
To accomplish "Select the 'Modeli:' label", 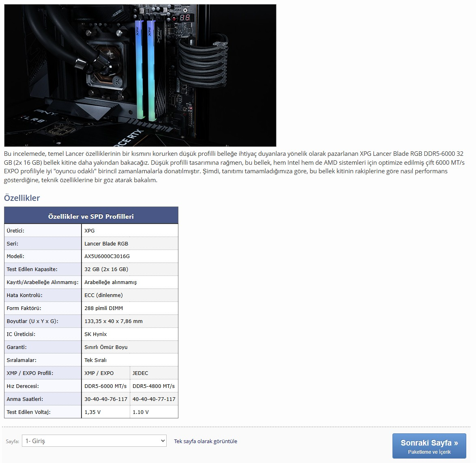I will (15, 256).
